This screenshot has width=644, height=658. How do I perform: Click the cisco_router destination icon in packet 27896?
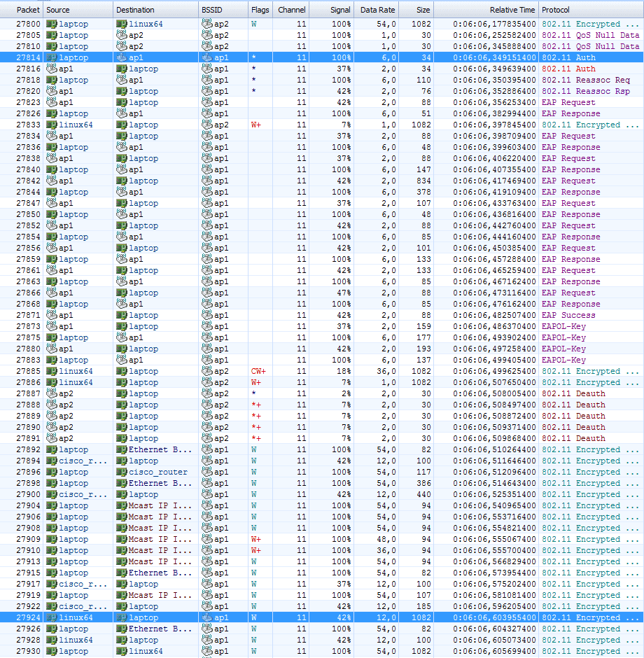(x=122, y=472)
